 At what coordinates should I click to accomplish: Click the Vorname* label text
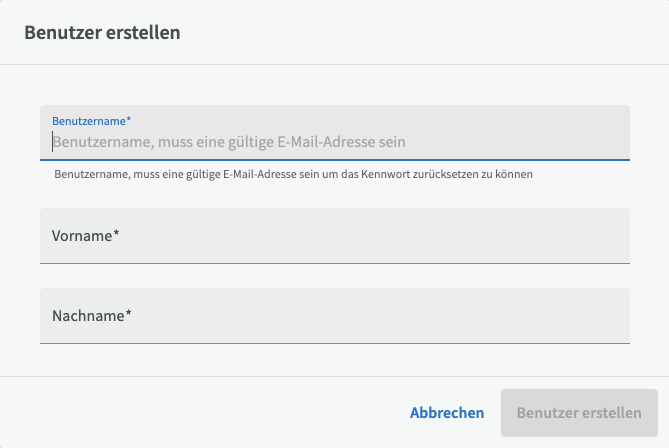point(86,236)
